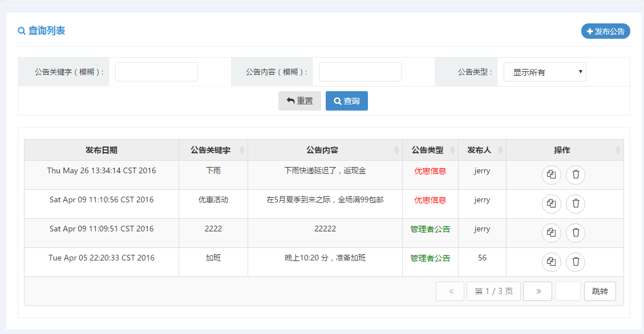Click the date Sat Apr 09 11:10:56 CST 2016
This screenshot has width=644, height=334.
coord(102,200)
